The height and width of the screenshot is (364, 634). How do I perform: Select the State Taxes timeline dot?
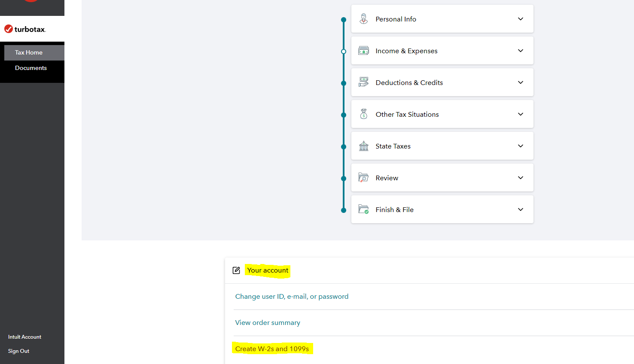click(x=344, y=147)
